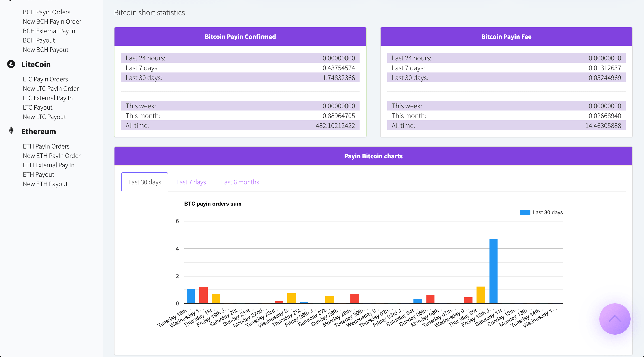The height and width of the screenshot is (357, 644).
Task: Select fee Last 30 days value 0.05244969
Action: (x=605, y=78)
